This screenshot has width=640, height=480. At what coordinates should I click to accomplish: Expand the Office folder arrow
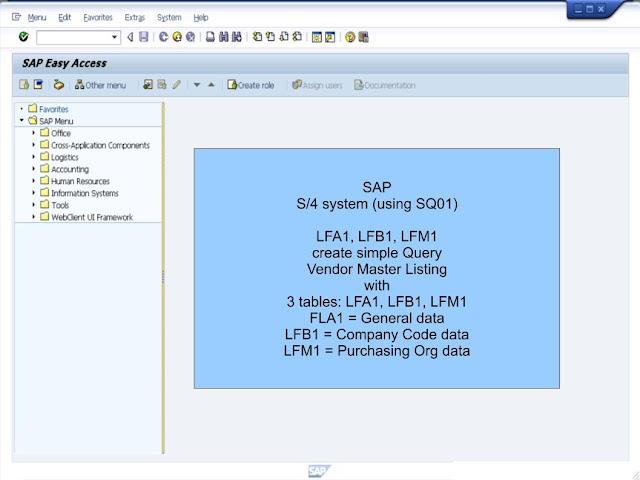[x=33, y=132]
